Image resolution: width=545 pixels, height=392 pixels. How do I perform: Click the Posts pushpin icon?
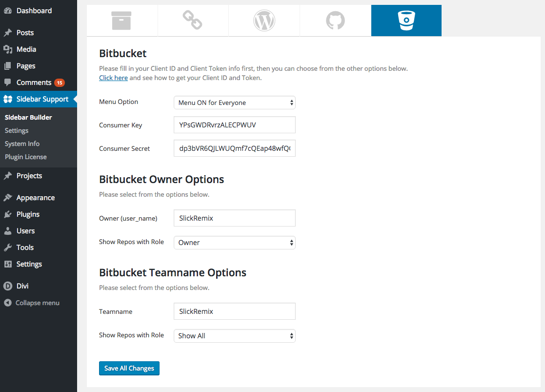pyautogui.click(x=8, y=33)
